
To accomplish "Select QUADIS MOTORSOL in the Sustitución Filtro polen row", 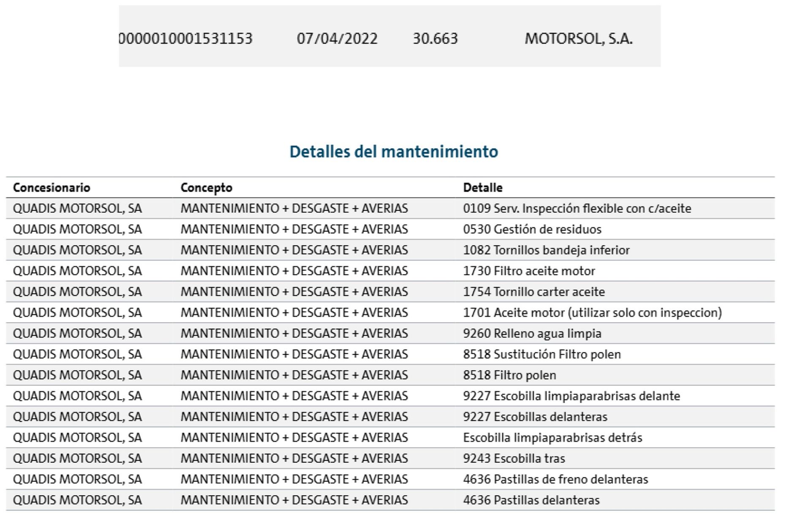I will (x=77, y=354).
